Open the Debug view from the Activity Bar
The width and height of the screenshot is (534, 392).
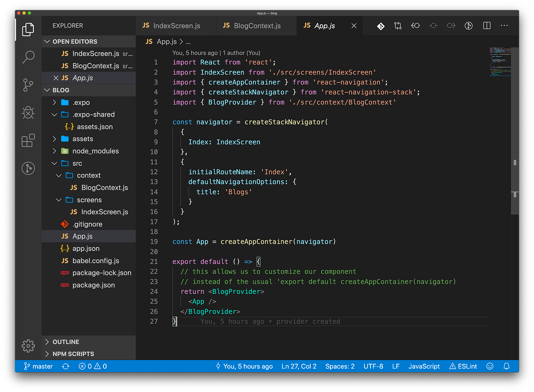(x=28, y=113)
